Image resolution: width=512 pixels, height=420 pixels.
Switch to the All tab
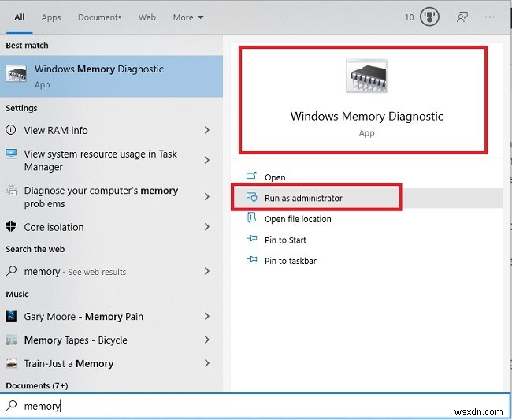tap(19, 17)
